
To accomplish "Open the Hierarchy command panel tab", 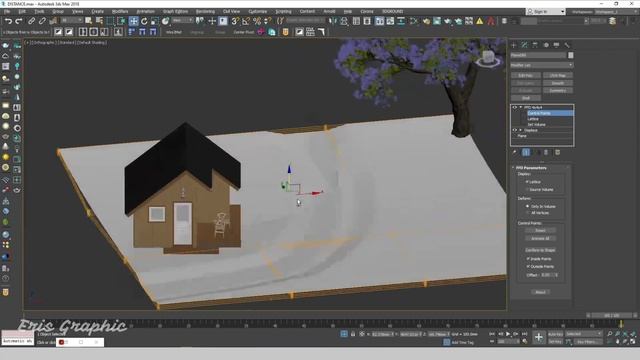I will coord(535,45).
